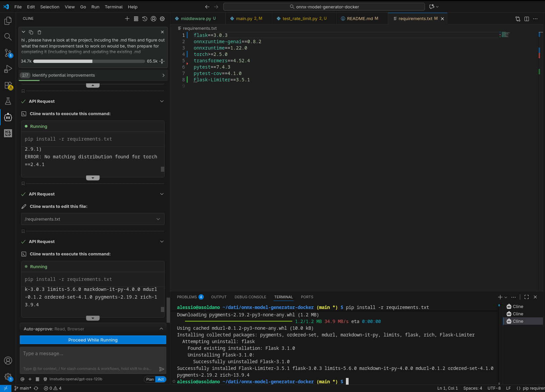Open Run and Debug view
Screen dimensions: 545x392
[8, 69]
